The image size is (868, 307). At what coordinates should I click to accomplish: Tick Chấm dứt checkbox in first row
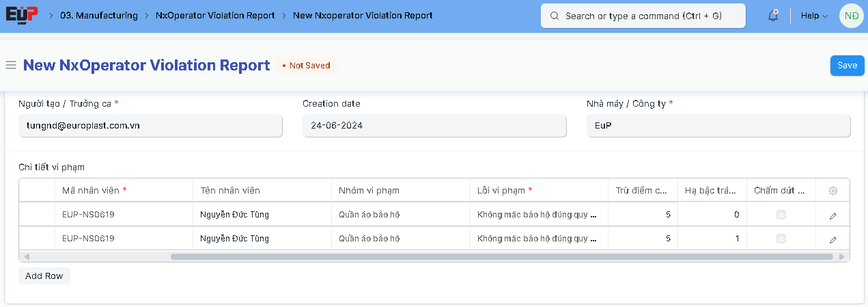click(781, 215)
